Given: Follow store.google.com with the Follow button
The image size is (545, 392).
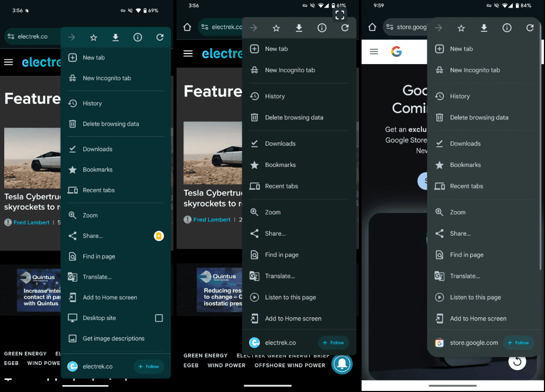Looking at the screenshot, I should pyautogui.click(x=518, y=343).
